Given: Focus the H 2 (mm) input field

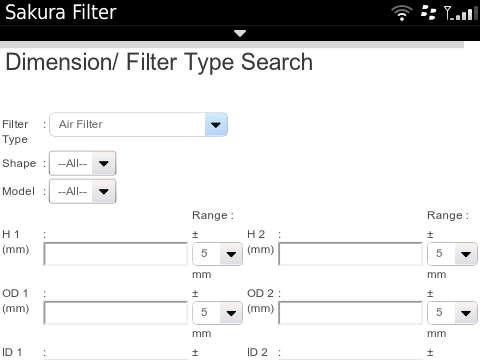Looking at the screenshot, I should click(x=351, y=254).
